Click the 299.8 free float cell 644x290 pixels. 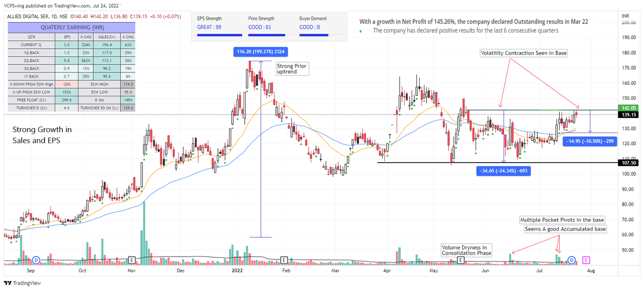(x=66, y=100)
